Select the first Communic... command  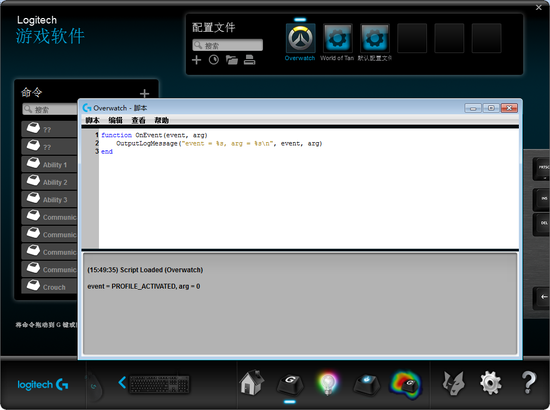pyautogui.click(x=49, y=217)
